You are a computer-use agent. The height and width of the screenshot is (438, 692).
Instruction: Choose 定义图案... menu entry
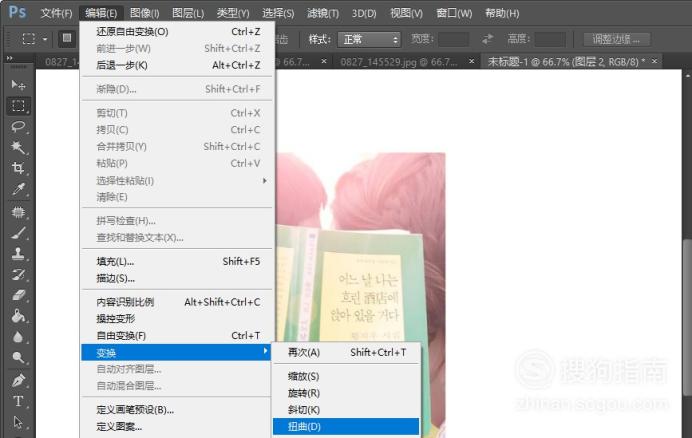(x=177, y=427)
